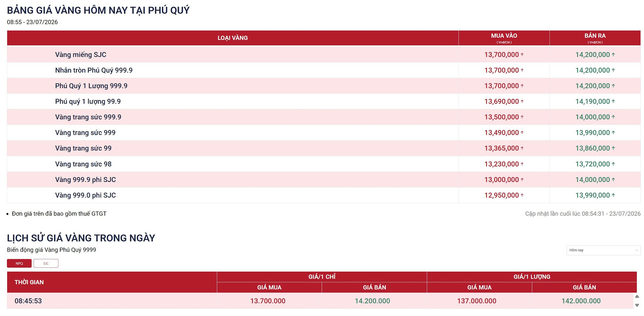Viewport: 644px width, 316px height.
Task: Click up-arrow beside Phú Quý 1 Lượng 999.9 buy price
Action: [522, 86]
